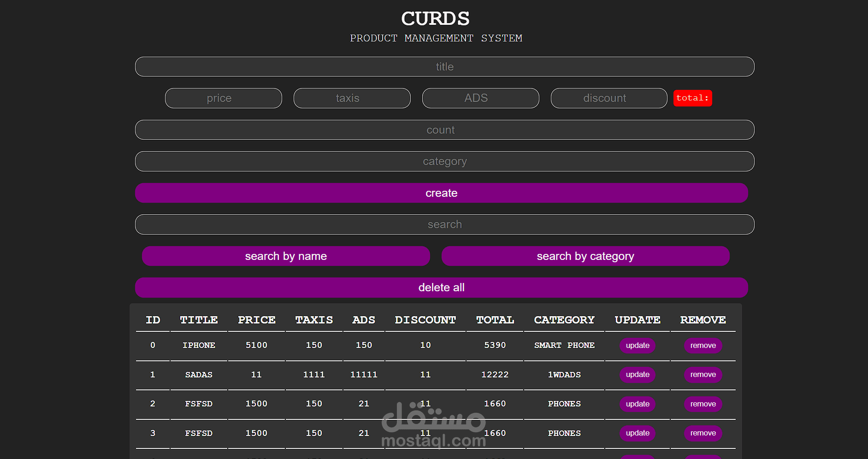Remove the FSFSD product in row 2
The height and width of the screenshot is (459, 868).
tap(703, 404)
